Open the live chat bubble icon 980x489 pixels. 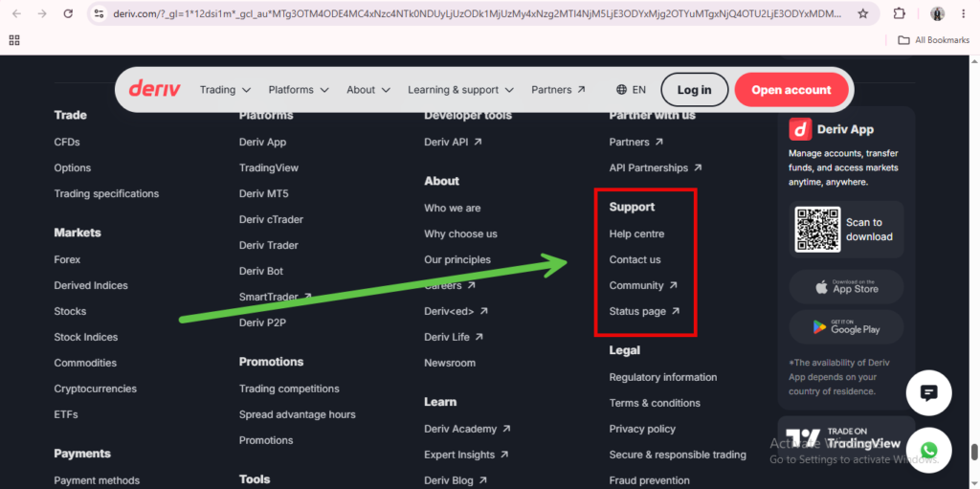point(928,392)
